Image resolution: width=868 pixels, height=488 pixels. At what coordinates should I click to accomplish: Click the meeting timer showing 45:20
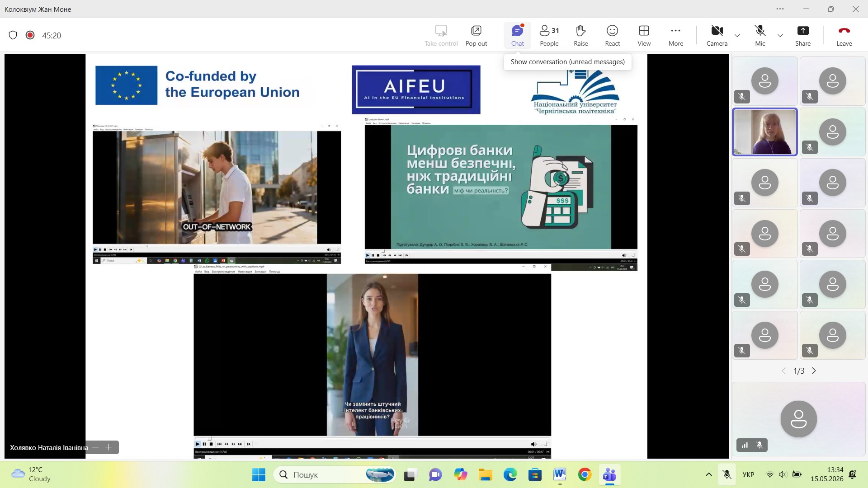52,36
